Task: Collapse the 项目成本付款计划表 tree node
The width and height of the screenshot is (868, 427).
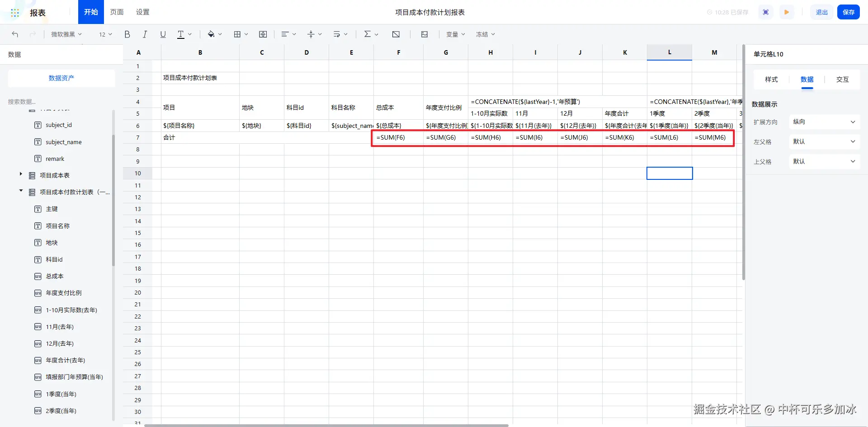Action: 21,191
